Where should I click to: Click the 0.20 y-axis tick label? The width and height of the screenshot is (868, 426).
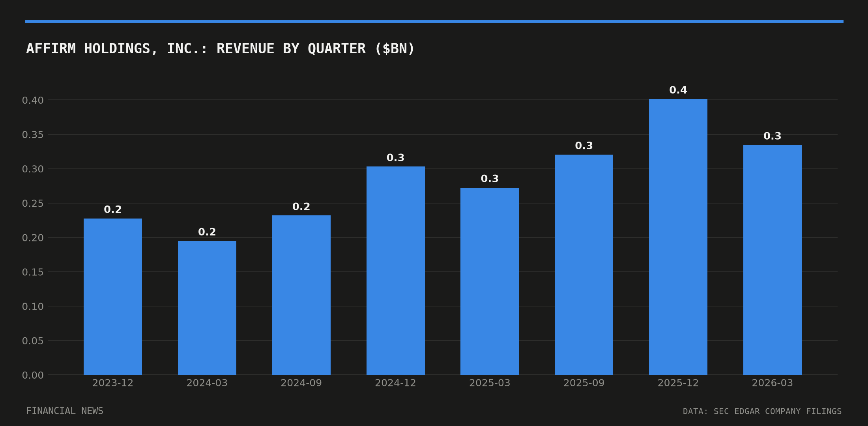(33, 237)
